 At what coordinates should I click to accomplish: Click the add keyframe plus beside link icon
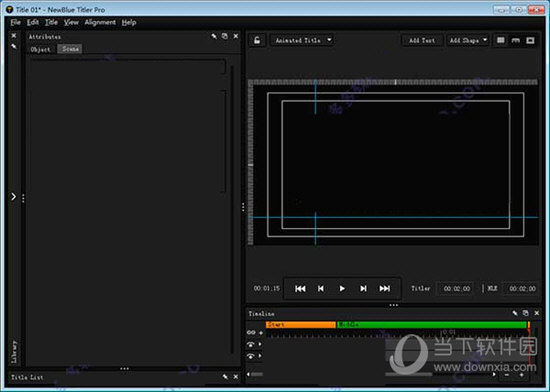pyautogui.click(x=261, y=333)
